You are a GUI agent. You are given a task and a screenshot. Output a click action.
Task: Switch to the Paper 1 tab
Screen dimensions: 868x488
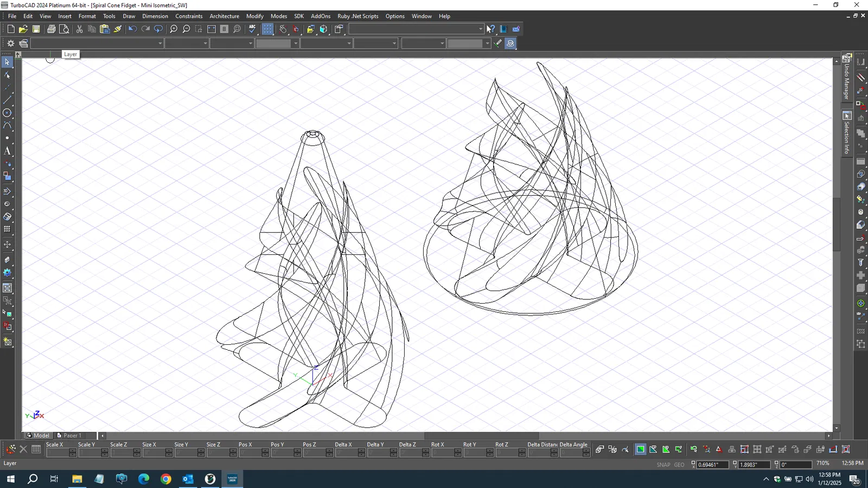[x=72, y=435]
